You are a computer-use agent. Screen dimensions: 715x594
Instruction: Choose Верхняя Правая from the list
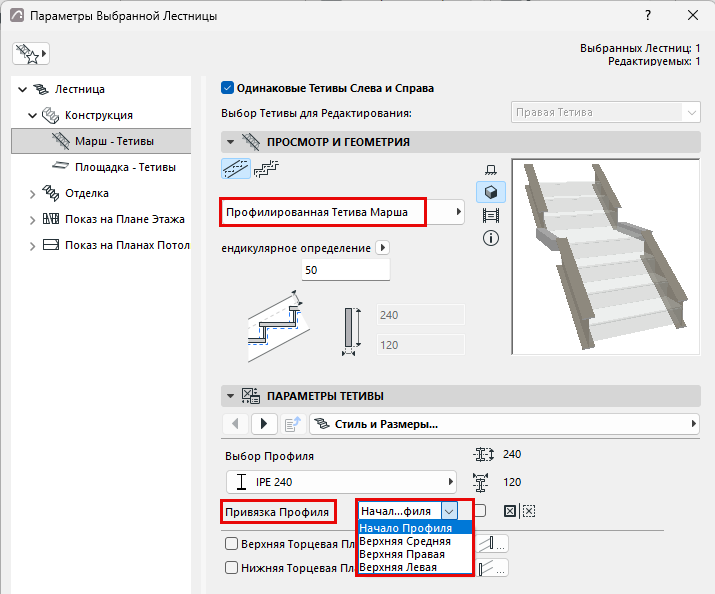click(415, 554)
